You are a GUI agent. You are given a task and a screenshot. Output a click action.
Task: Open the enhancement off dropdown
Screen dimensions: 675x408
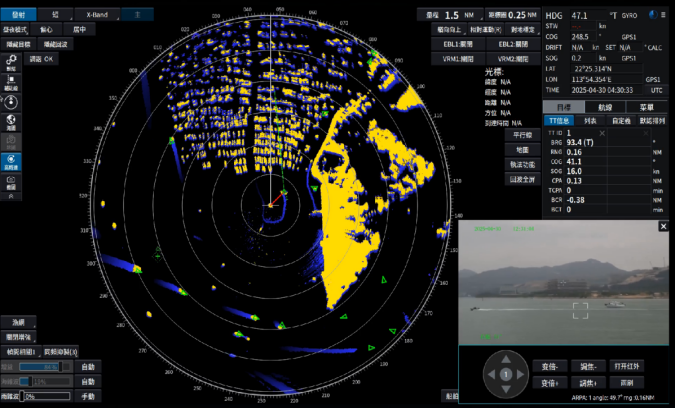point(19,337)
